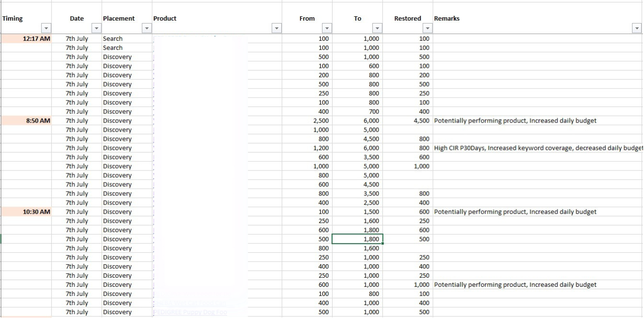Image resolution: width=644 pixels, height=318 pixels.
Task: Select the High CIR P30Days remark cell
Action: tap(537, 148)
